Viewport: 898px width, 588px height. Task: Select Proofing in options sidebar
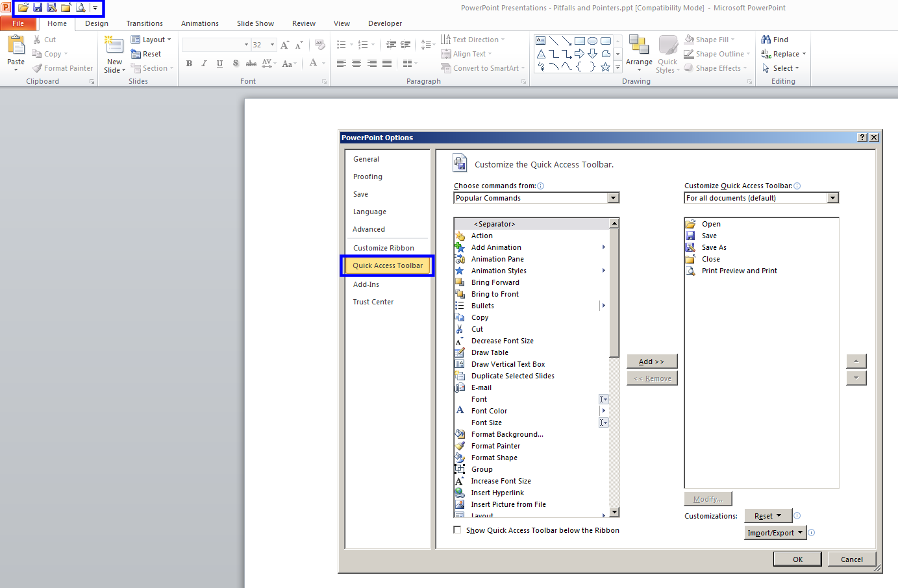tap(368, 177)
